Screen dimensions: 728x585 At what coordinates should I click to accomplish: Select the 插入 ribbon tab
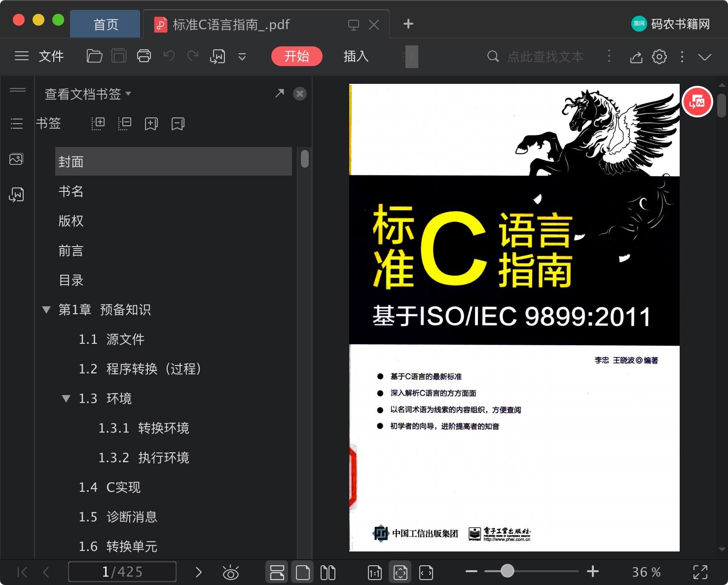tap(356, 56)
